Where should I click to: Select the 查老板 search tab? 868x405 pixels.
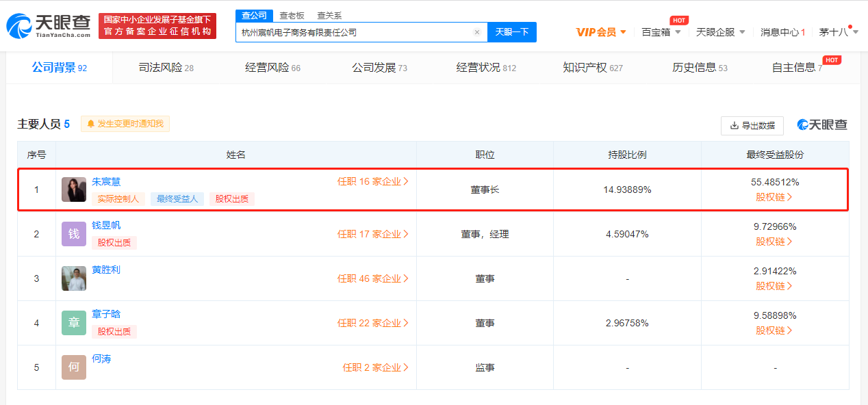pyautogui.click(x=292, y=16)
